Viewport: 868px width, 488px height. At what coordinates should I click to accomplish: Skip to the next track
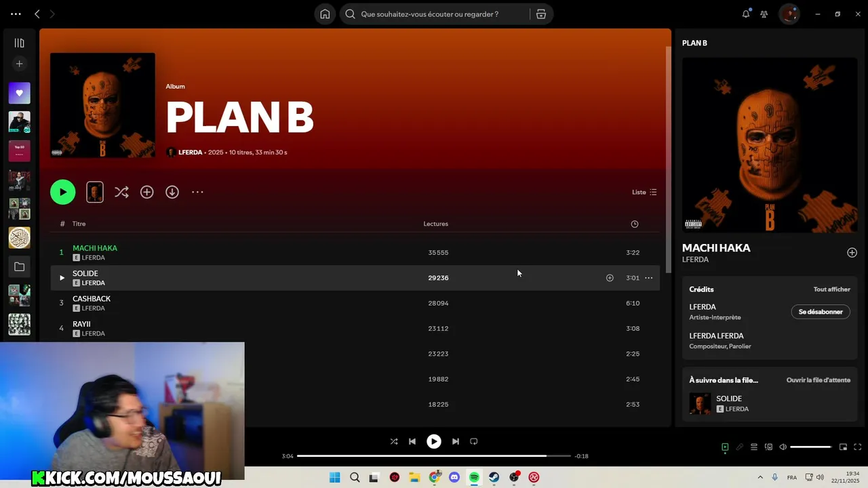[x=456, y=441]
